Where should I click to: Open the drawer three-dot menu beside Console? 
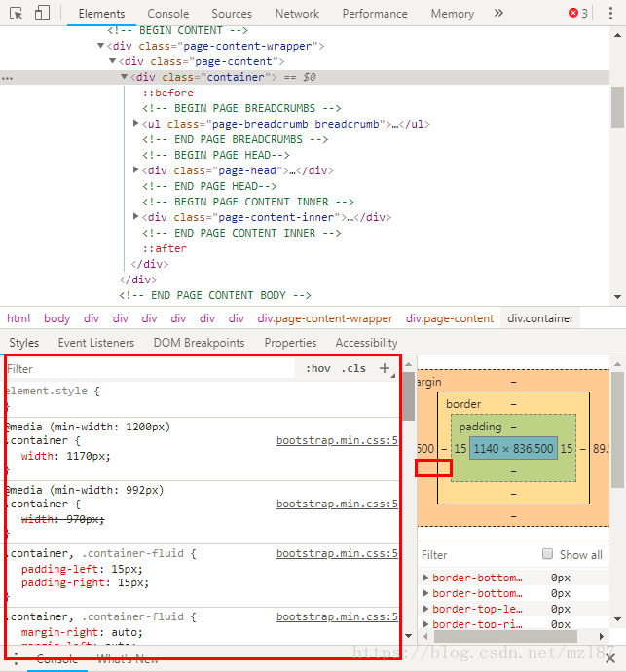pyautogui.click(x=16, y=658)
